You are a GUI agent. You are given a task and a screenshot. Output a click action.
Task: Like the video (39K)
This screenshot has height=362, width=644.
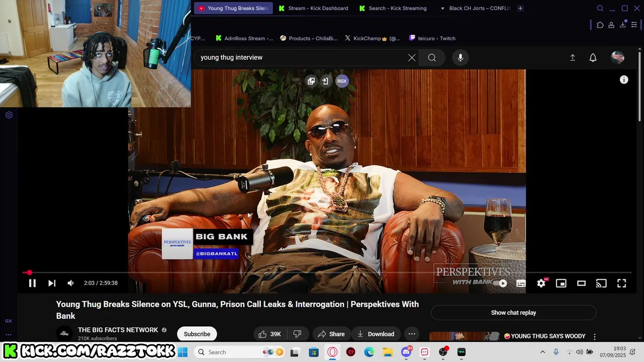[x=270, y=334]
